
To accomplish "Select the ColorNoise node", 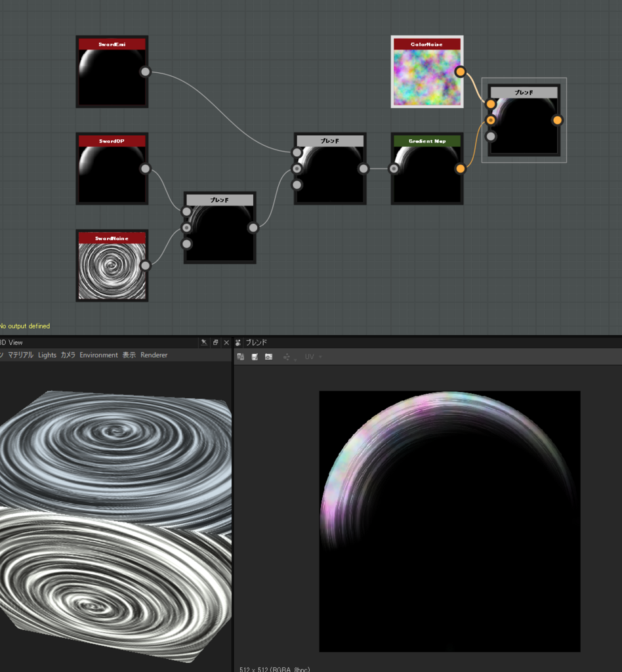I will [x=427, y=72].
